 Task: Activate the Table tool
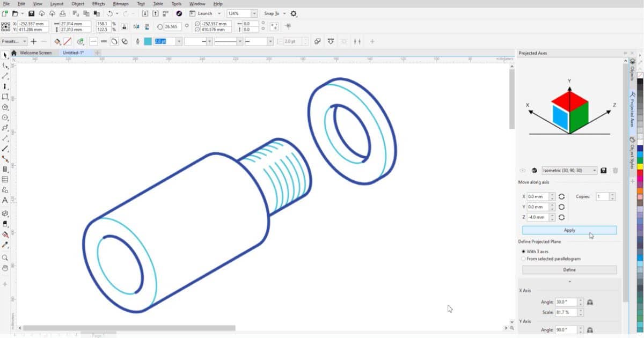(x=5, y=180)
